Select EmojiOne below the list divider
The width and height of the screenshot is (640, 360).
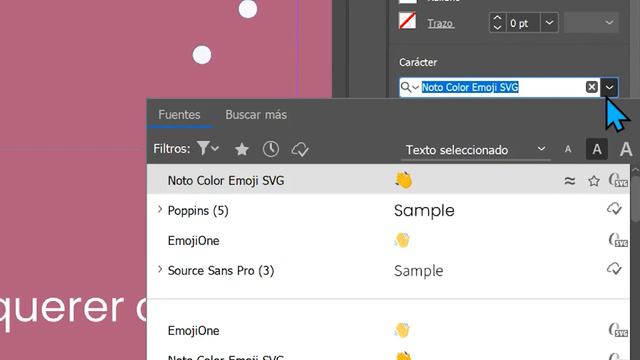[193, 330]
